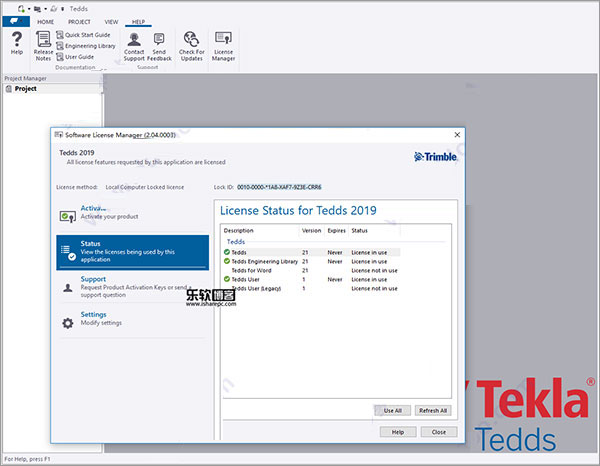Select the Tedds User license row

(x=311, y=280)
